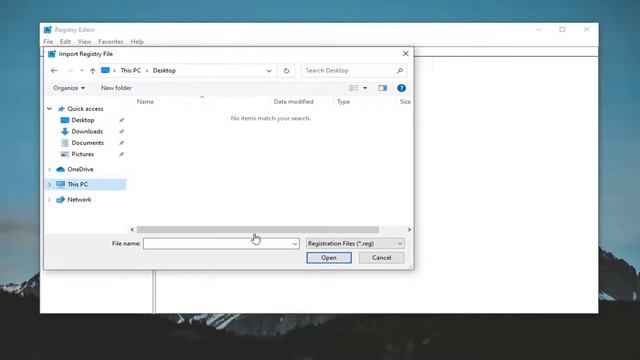The width and height of the screenshot is (640, 360).
Task: Select This PC in navigation pane
Action: click(x=78, y=184)
